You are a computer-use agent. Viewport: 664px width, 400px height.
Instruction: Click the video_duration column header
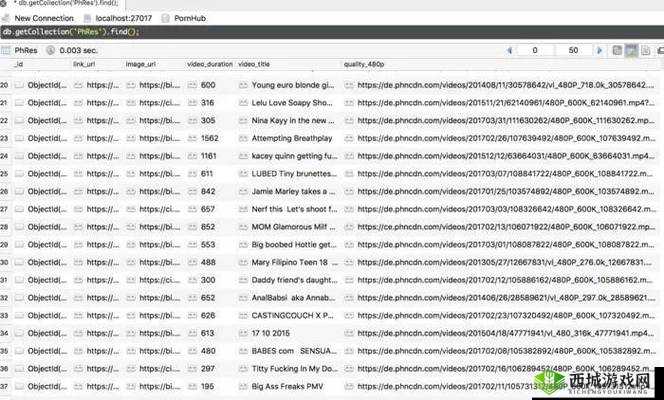[208, 65]
